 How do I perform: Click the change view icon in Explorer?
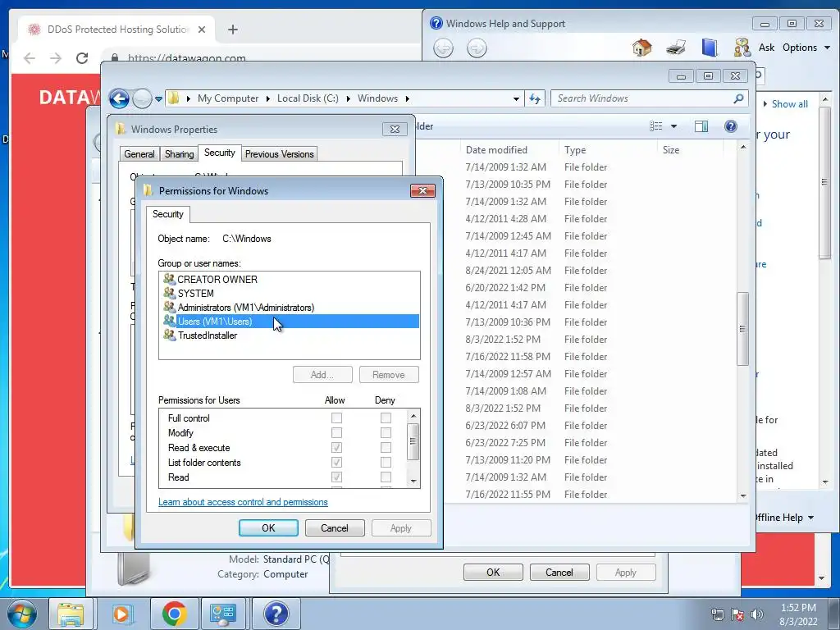tap(655, 126)
